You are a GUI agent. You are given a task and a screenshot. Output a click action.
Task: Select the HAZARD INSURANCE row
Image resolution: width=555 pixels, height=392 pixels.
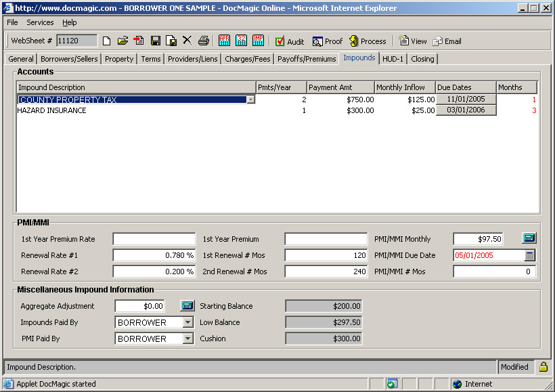coord(277,110)
